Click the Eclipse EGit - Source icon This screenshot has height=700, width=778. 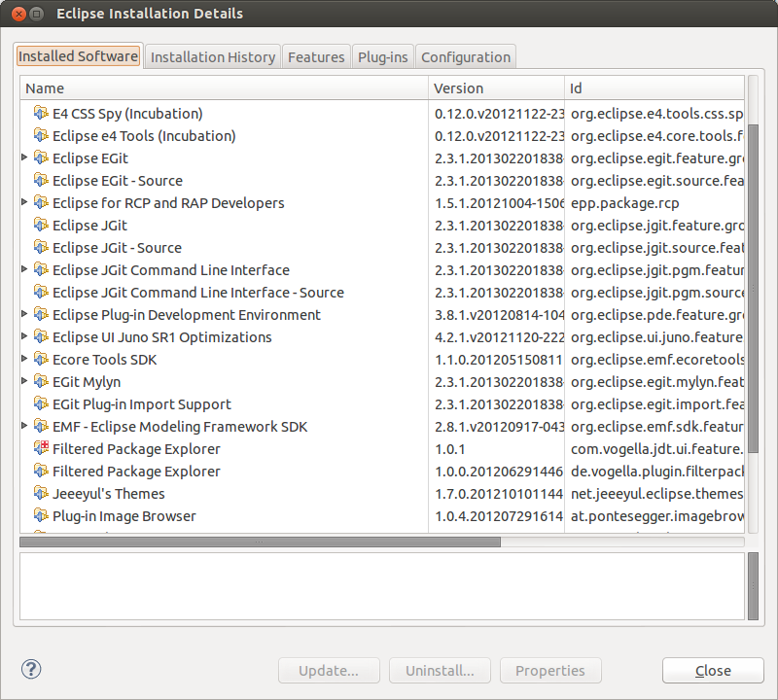[41, 180]
